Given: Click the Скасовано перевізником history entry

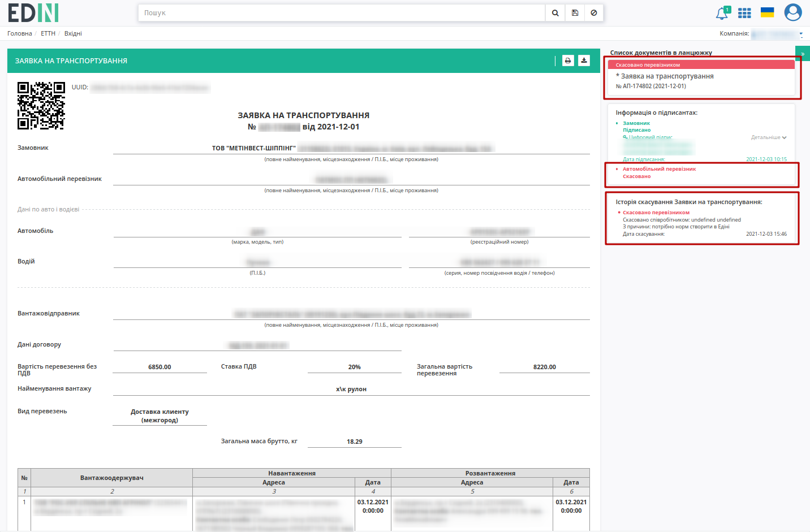Looking at the screenshot, I should click(x=656, y=213).
